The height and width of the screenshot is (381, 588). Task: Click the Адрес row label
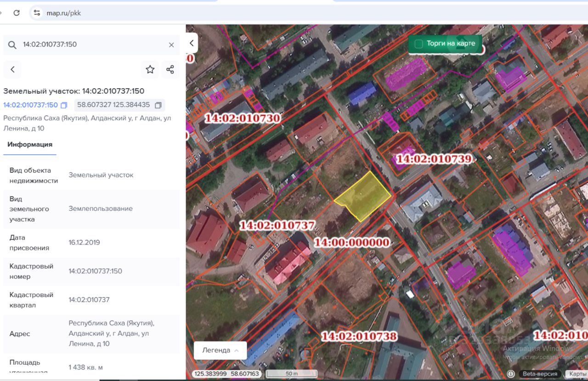pyautogui.click(x=20, y=334)
